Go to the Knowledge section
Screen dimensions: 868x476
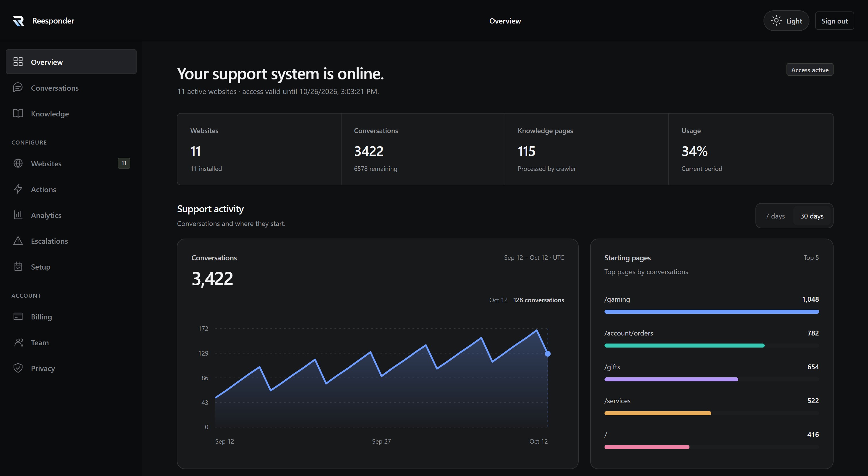[x=71, y=114]
